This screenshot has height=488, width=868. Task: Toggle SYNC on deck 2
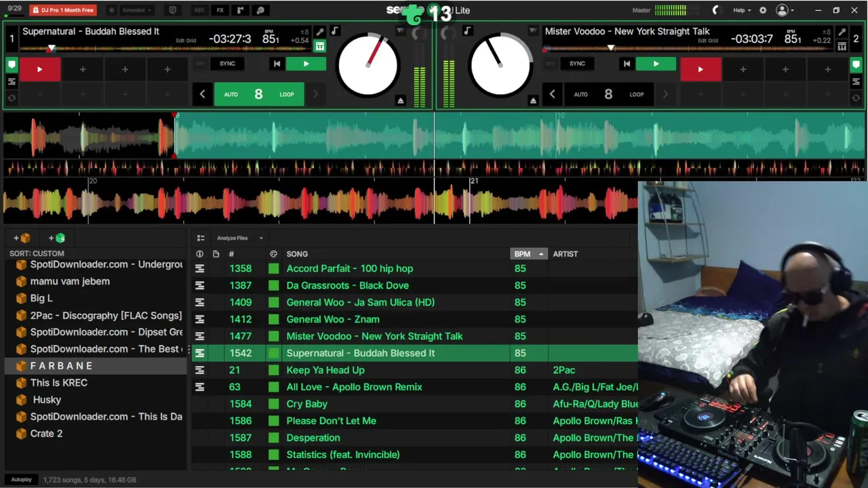577,64
